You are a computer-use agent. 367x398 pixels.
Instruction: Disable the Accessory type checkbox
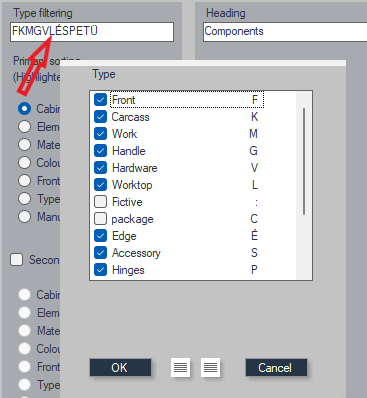coord(100,253)
